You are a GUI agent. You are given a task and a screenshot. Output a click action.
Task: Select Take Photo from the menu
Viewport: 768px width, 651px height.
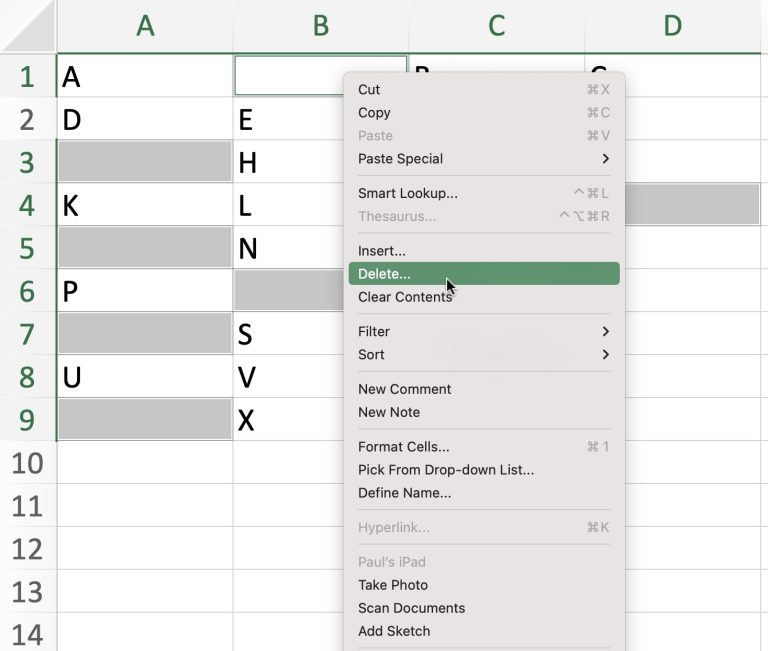(x=393, y=585)
